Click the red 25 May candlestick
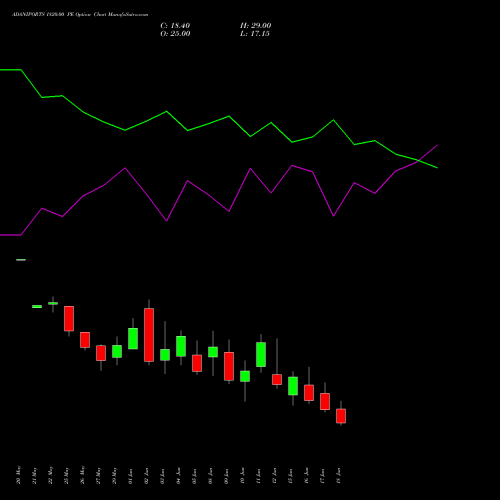This screenshot has height=500, width=500. (x=69, y=318)
